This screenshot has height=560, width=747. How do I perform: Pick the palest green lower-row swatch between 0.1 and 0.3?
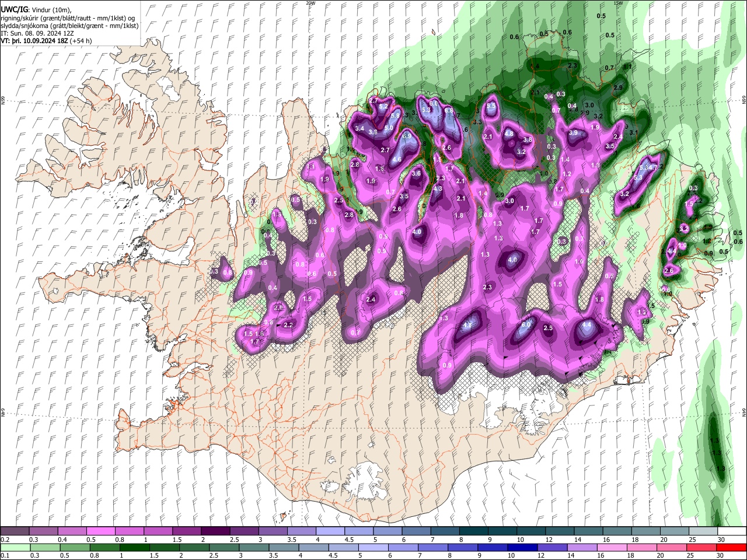[15, 547]
